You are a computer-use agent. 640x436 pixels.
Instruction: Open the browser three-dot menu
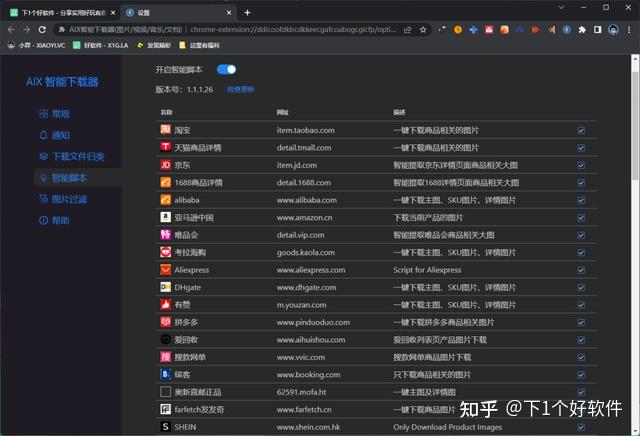pyautogui.click(x=629, y=29)
